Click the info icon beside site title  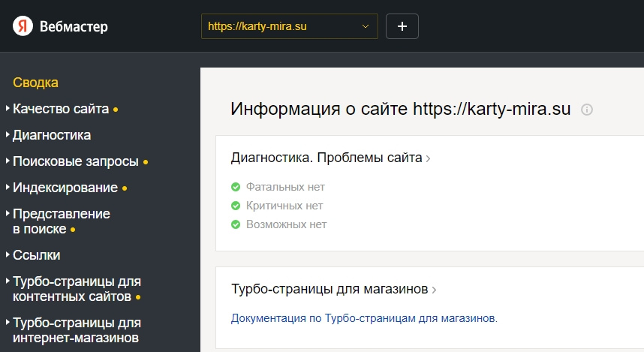587,110
